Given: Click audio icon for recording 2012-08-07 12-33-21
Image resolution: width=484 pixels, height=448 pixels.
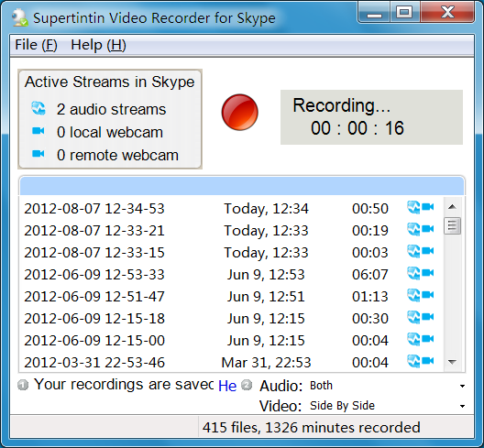Looking at the screenshot, I should click(x=413, y=229).
